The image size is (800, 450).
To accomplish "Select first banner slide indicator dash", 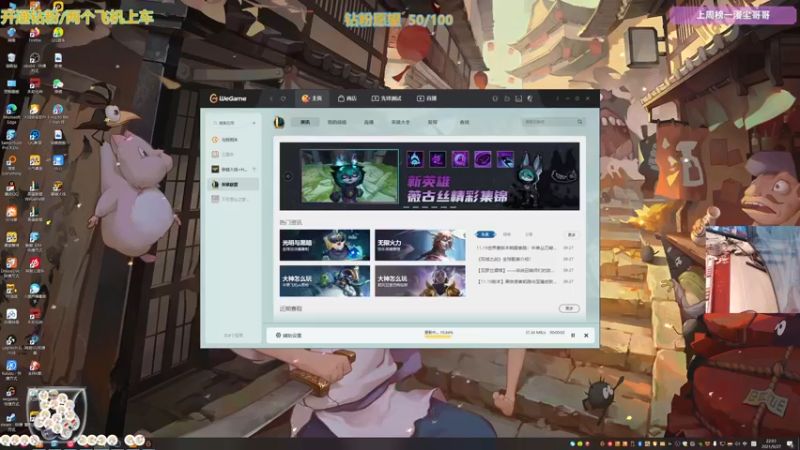I will tap(407, 208).
